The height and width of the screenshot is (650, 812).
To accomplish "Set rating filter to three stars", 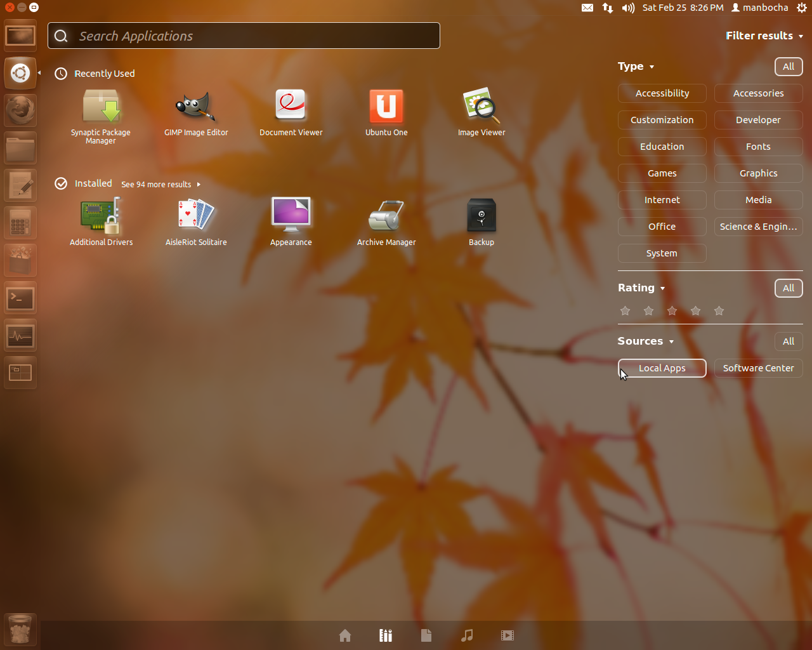I will [672, 311].
